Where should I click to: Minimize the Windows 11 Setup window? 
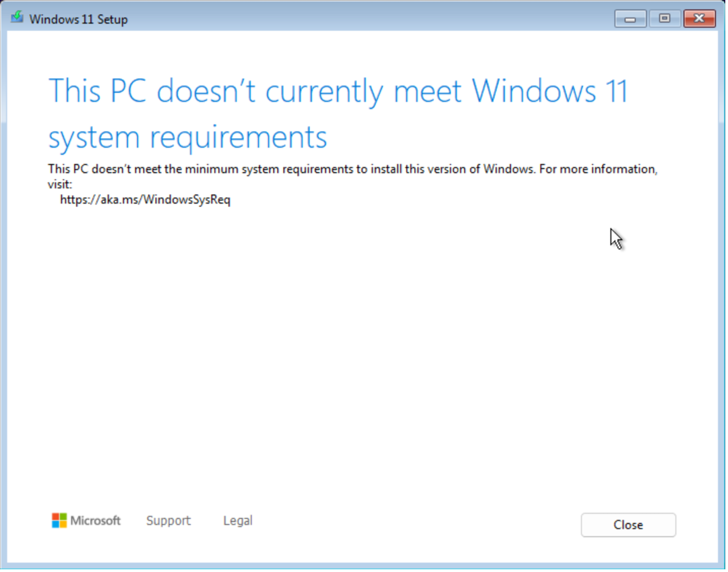click(x=630, y=18)
